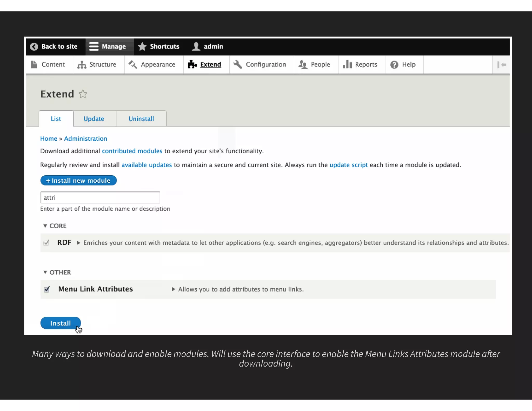Follow the Administration breadcrumb link
The image size is (532, 411).
point(85,138)
